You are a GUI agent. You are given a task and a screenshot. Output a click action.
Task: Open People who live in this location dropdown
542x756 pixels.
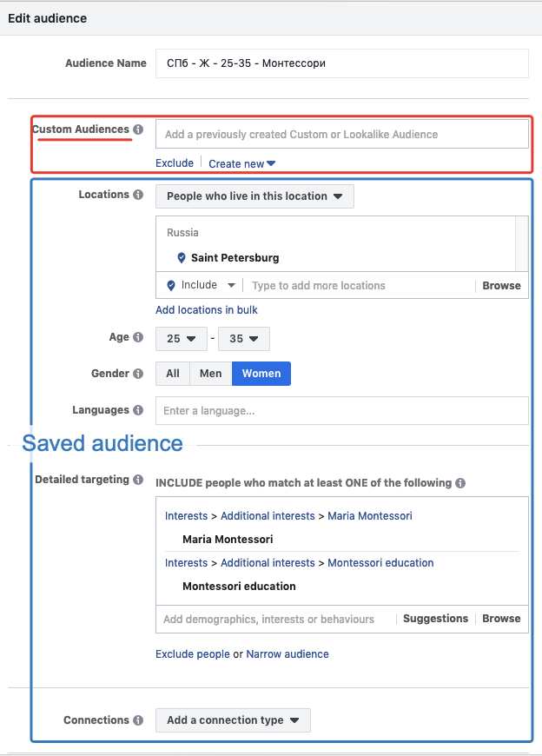tap(254, 196)
